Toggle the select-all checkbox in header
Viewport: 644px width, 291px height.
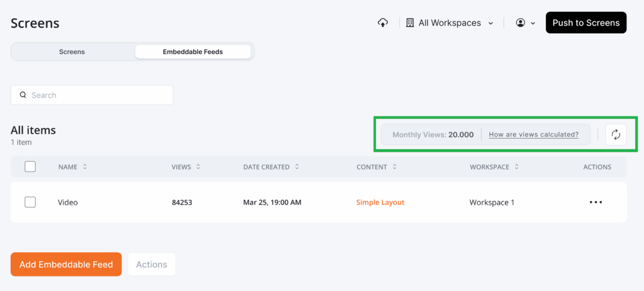coord(30,167)
